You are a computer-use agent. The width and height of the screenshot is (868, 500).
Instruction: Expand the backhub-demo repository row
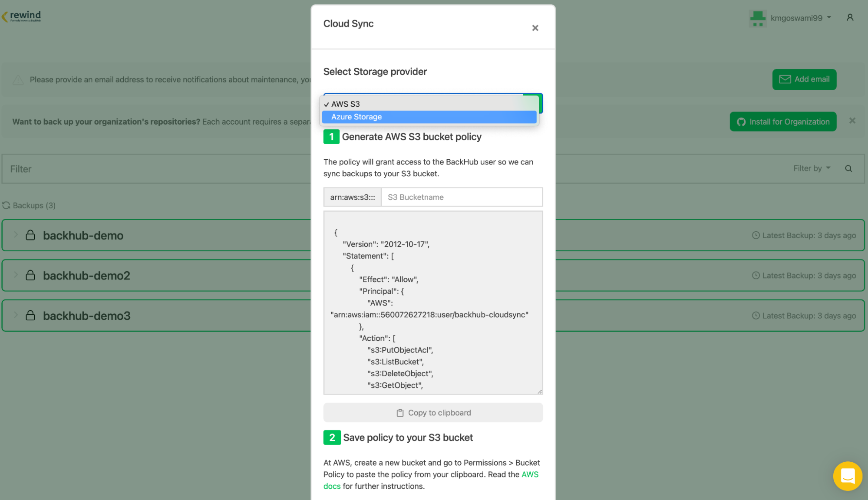pyautogui.click(x=16, y=235)
